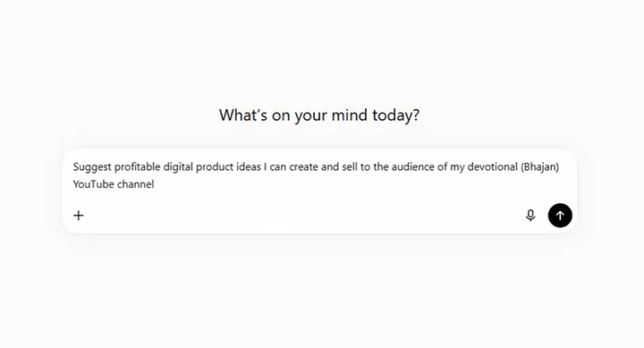Screen dimensions: 644x348
Task: Send the prompt with the up-arrow button
Action: click(x=560, y=216)
